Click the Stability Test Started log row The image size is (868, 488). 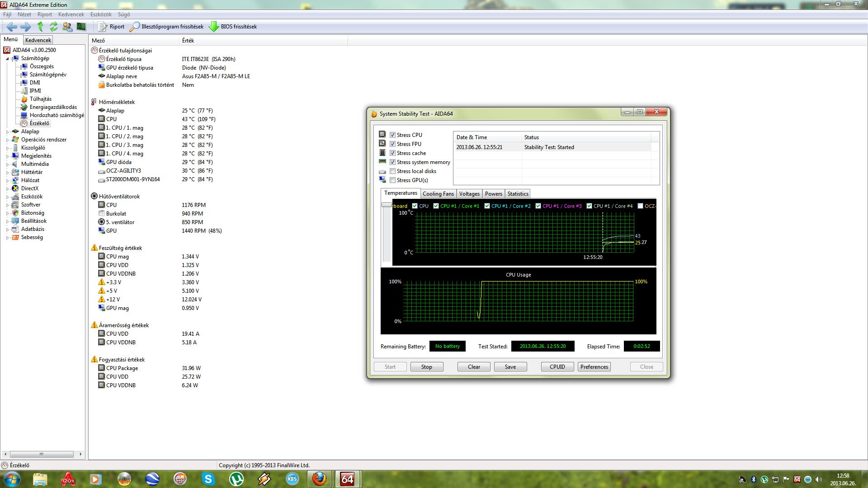[x=553, y=147]
